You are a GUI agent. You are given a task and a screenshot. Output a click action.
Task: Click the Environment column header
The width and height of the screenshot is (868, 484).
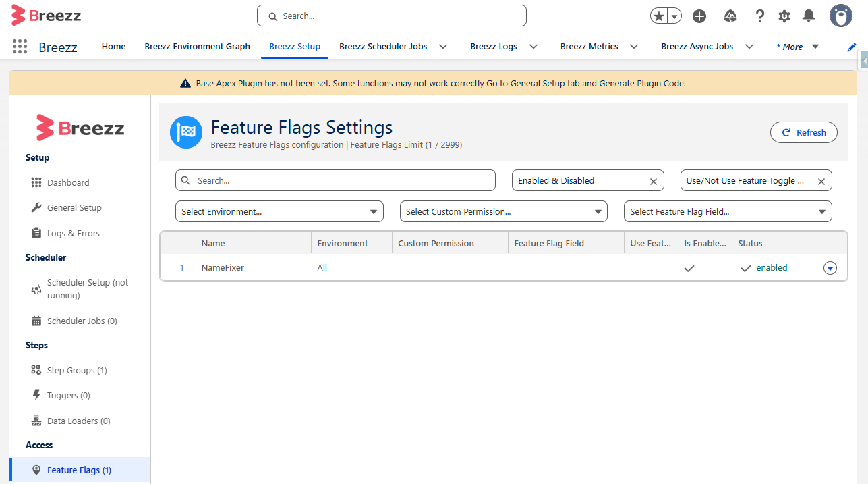351,243
